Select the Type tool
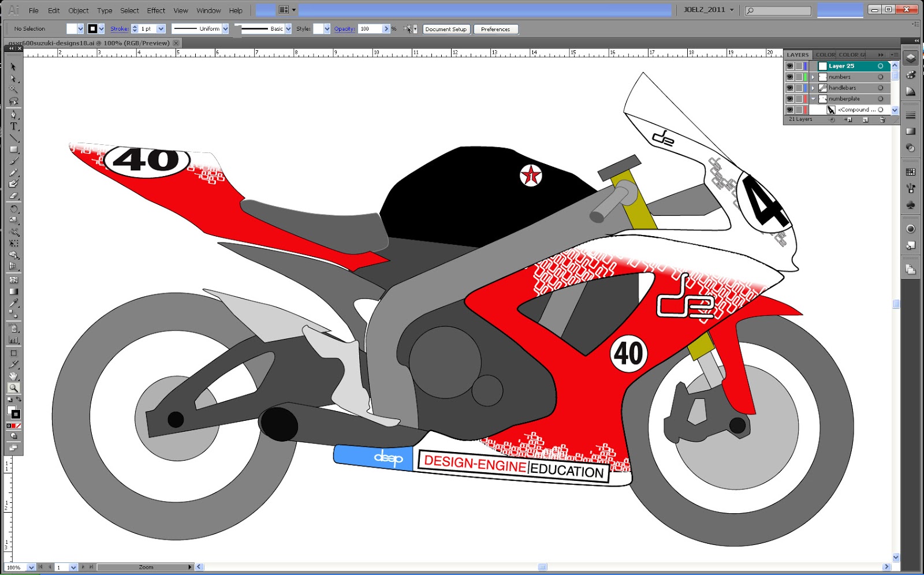The width and height of the screenshot is (924, 575). [13, 126]
